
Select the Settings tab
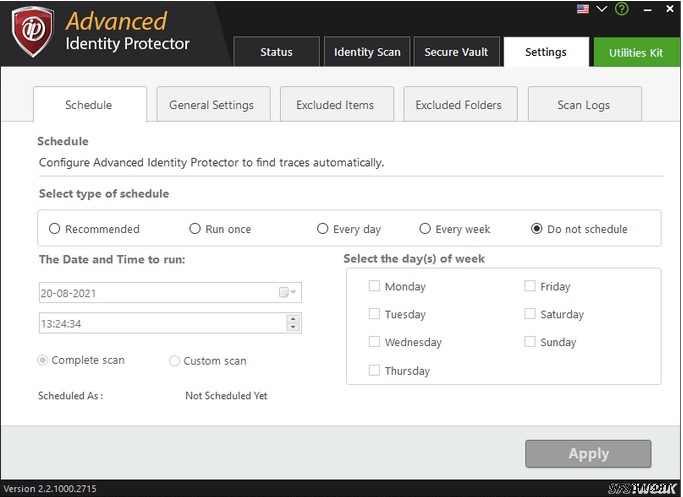pos(546,52)
